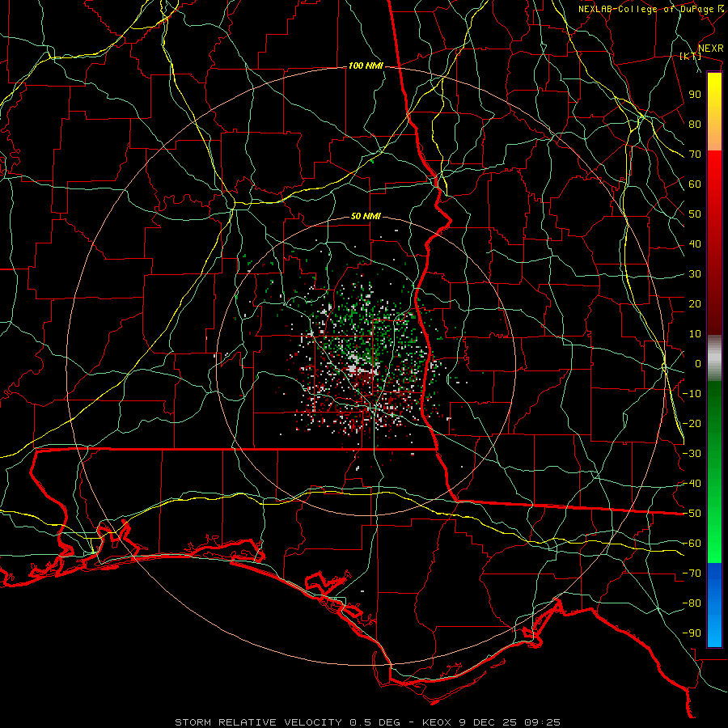The width and height of the screenshot is (728, 728).
Task: Click the [KT] units label above the scale
Action: tap(690, 56)
